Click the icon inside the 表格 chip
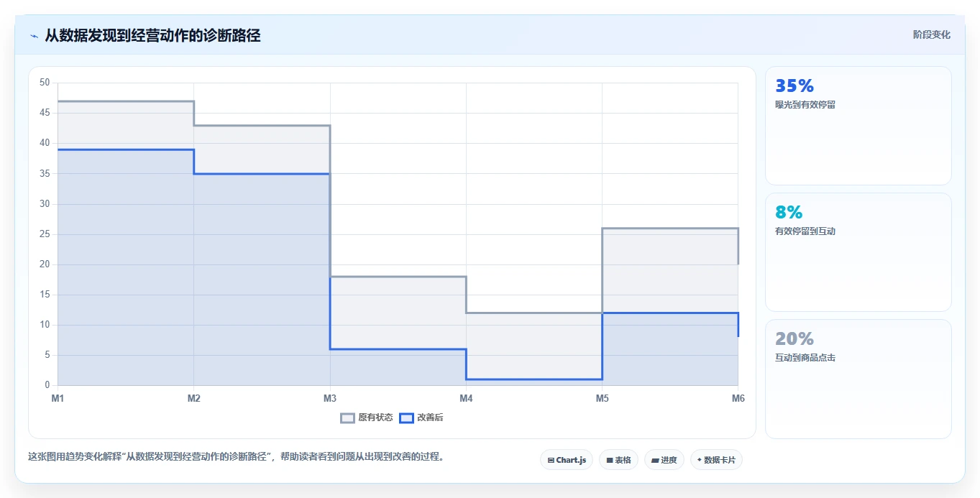The image size is (980, 498). pyautogui.click(x=610, y=460)
